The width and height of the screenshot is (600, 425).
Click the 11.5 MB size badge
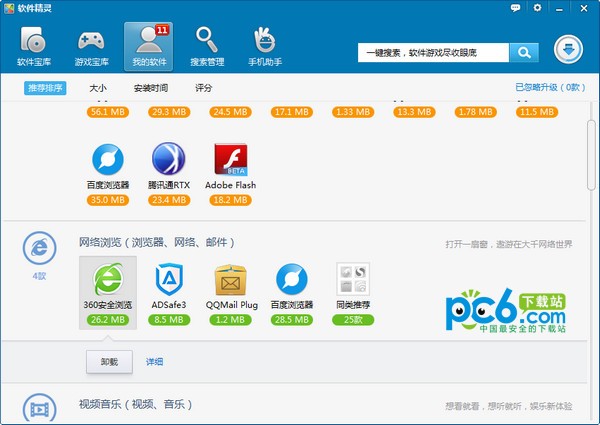pyautogui.click(x=537, y=112)
